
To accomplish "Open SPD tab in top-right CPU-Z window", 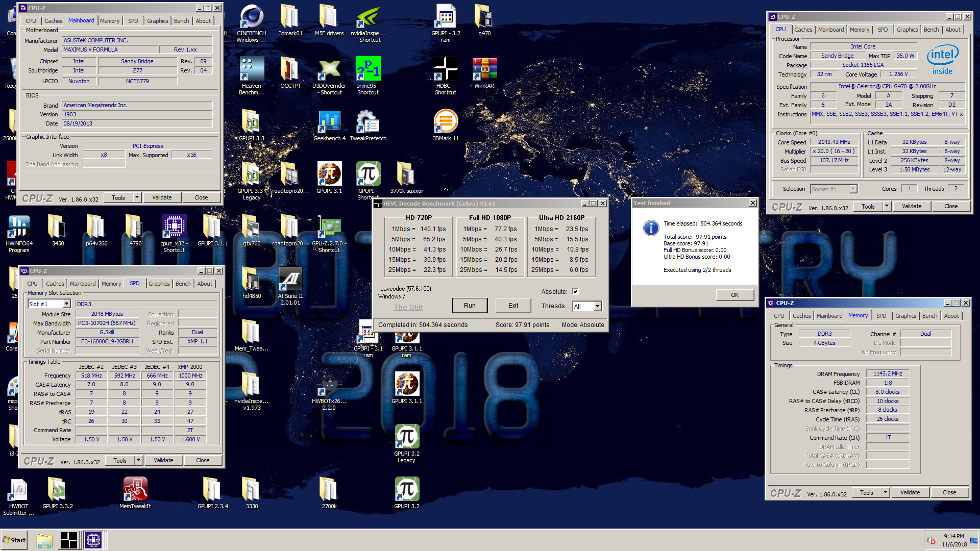I will pyautogui.click(x=883, y=30).
